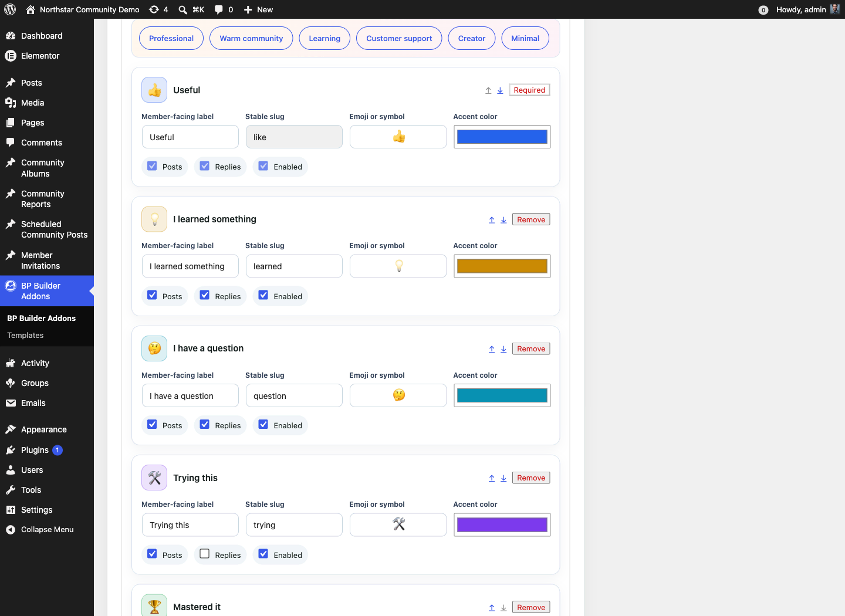Open teal accent color for question
845x616 pixels.
(502, 395)
